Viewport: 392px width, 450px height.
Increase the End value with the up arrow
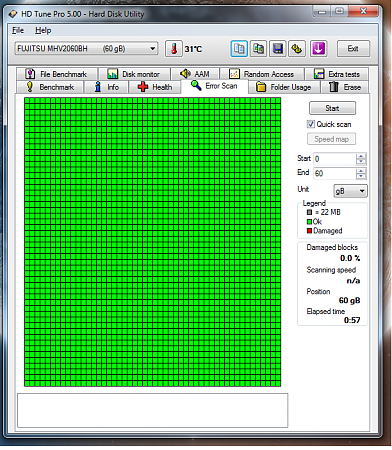pos(361,171)
